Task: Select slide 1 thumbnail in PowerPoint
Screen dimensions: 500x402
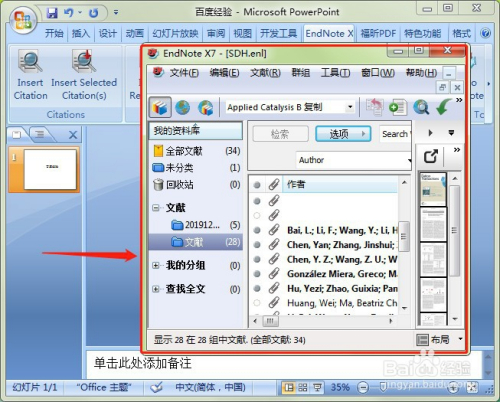Action: pos(50,169)
